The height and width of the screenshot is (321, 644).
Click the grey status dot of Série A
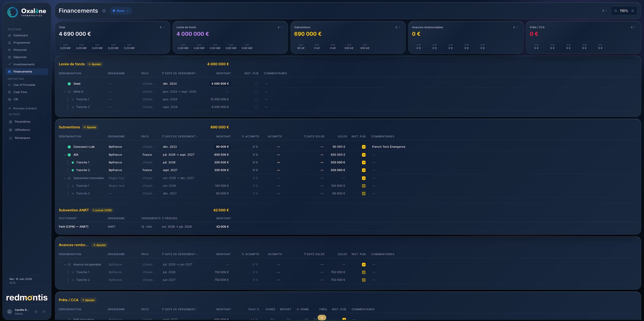click(x=69, y=92)
